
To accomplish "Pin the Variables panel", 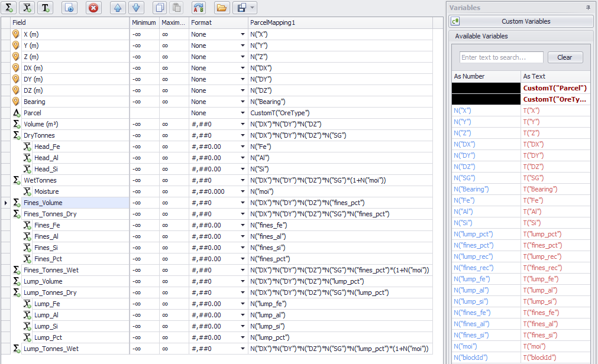I will point(588,8).
